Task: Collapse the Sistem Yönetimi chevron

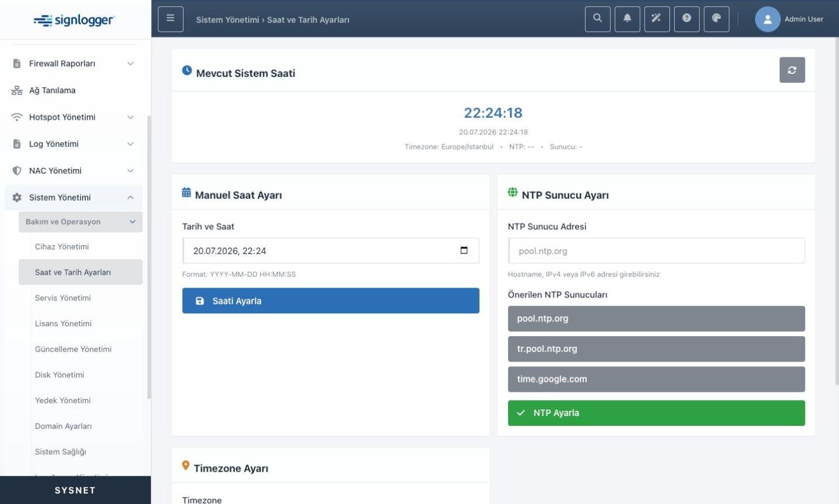Action: 130,198
